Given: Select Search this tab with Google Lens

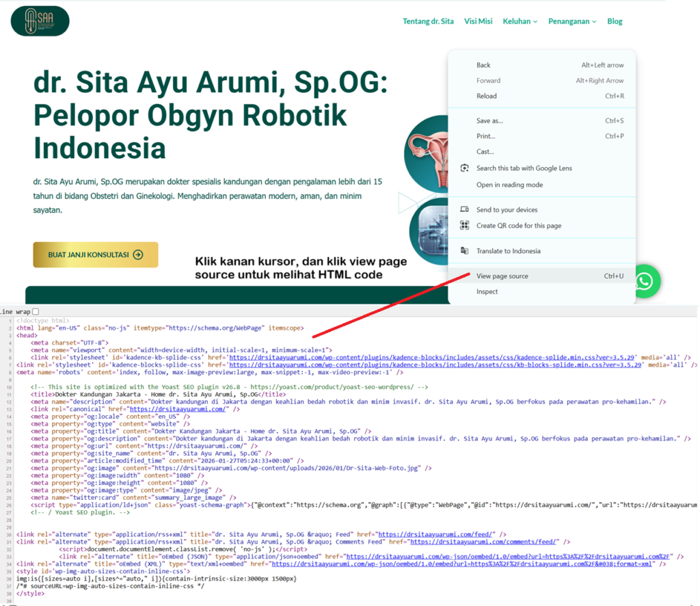Looking at the screenshot, I should [542, 168].
